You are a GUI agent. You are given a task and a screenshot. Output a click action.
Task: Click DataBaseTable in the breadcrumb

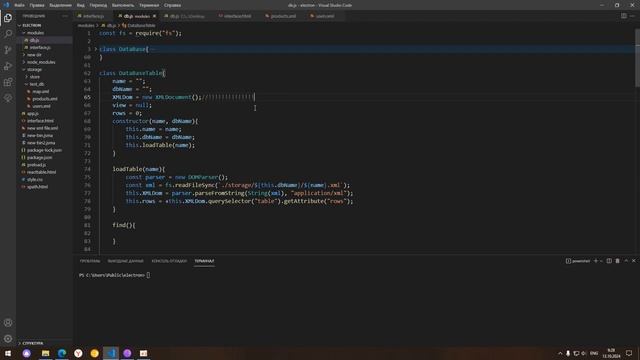(141, 25)
